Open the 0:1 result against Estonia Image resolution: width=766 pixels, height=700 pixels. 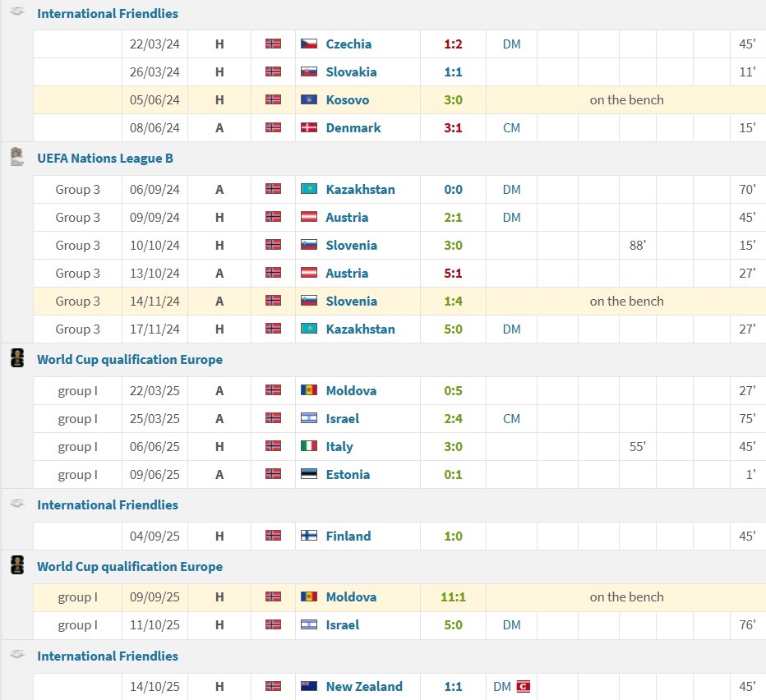tap(453, 474)
